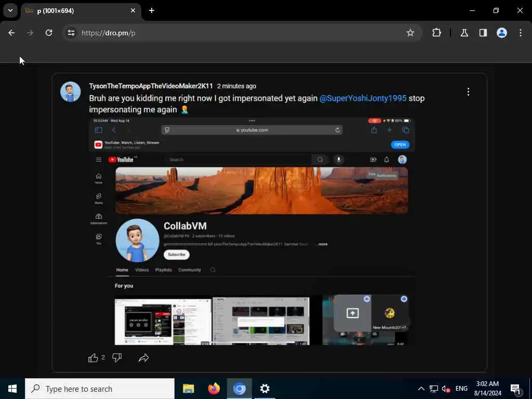Open the site information icon in address bar
The image size is (532, 399).
click(71, 33)
